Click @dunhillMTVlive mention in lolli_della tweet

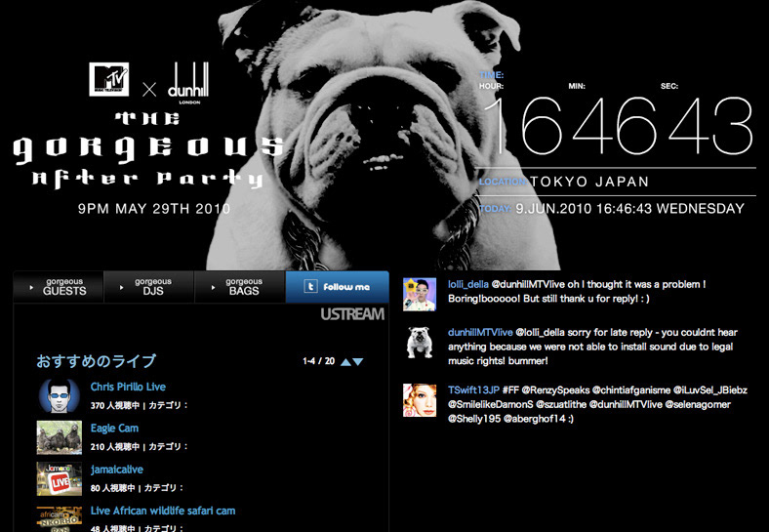(528, 284)
